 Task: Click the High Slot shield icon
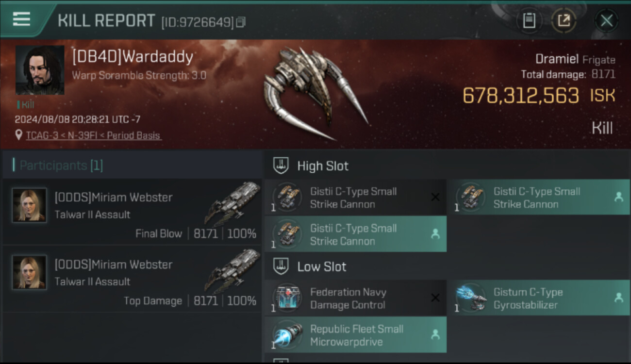pos(281,165)
